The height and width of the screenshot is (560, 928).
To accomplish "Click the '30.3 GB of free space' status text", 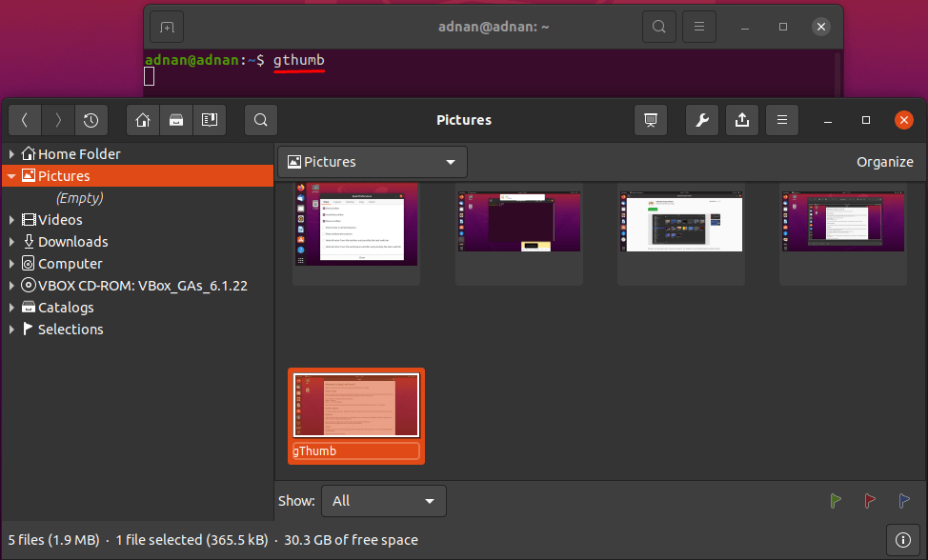I will (351, 540).
